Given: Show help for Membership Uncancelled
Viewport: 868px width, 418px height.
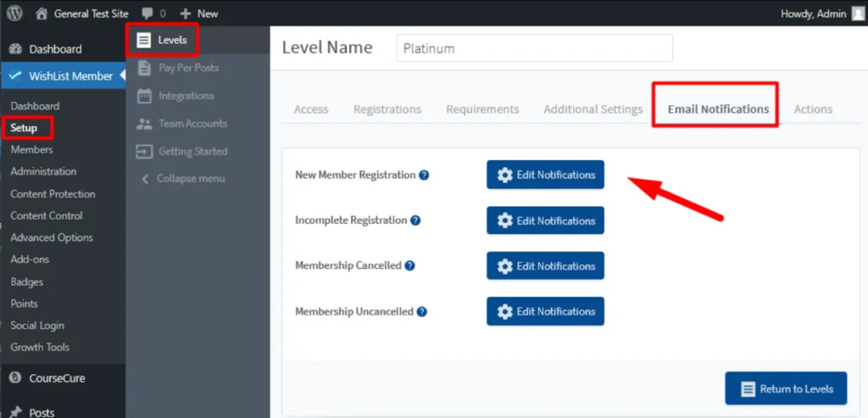Looking at the screenshot, I should pos(422,312).
